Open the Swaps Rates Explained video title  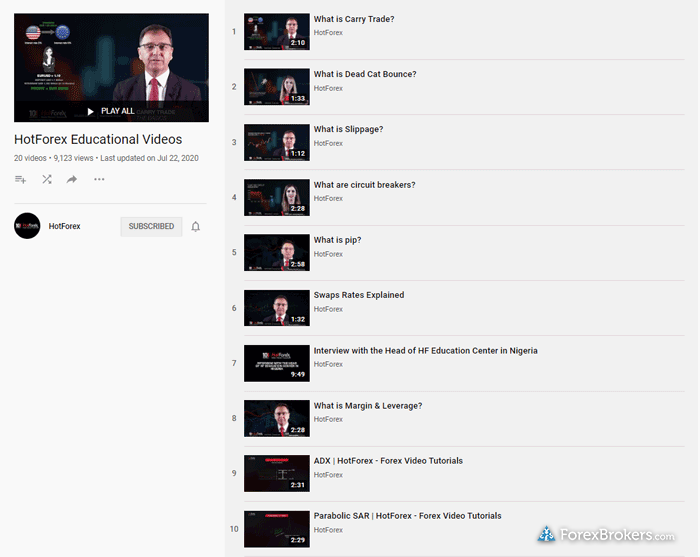tap(359, 295)
